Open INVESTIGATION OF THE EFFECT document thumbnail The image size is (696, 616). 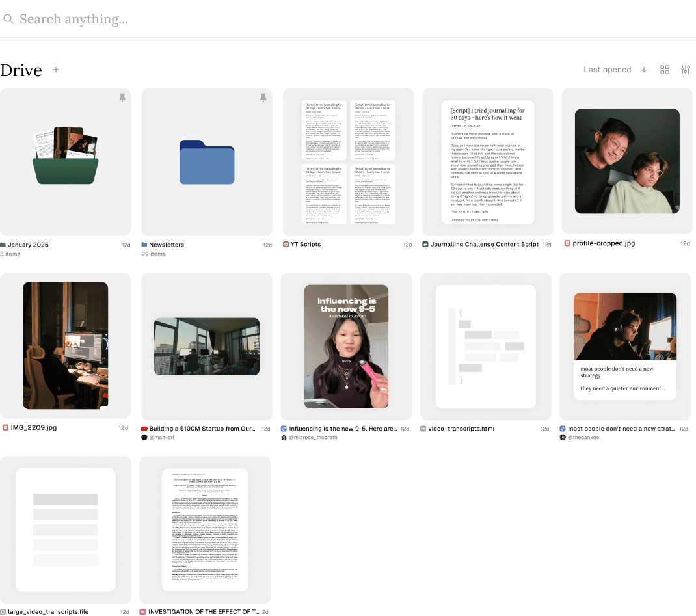205,529
